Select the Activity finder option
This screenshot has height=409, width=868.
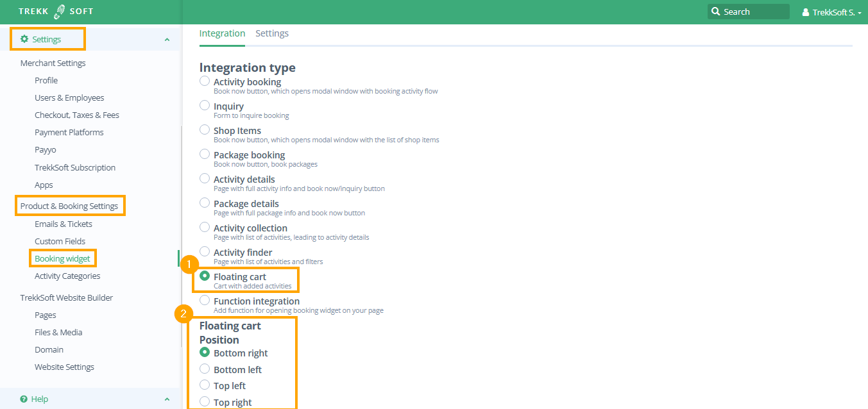click(205, 251)
